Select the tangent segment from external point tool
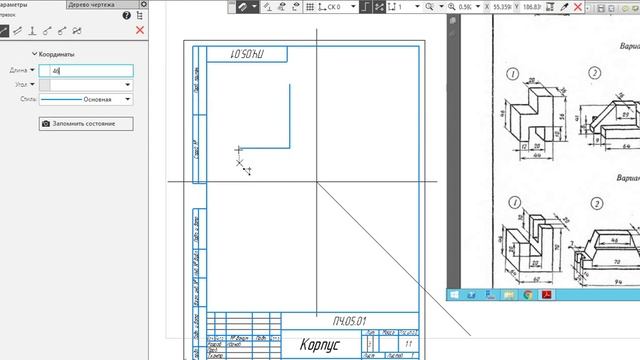 click(x=62, y=31)
